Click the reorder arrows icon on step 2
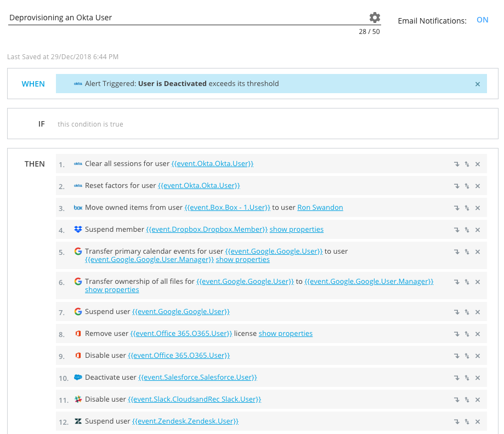The image size is (504, 434). click(467, 186)
